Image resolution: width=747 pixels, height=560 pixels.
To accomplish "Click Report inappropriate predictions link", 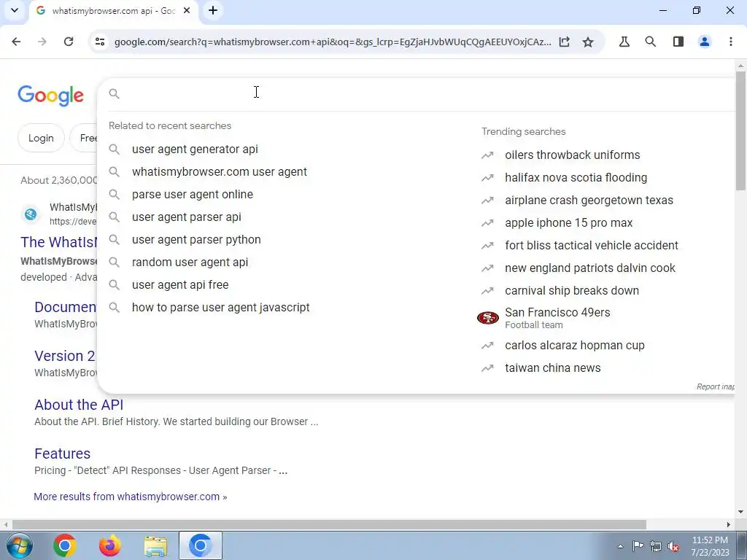I will [715, 386].
